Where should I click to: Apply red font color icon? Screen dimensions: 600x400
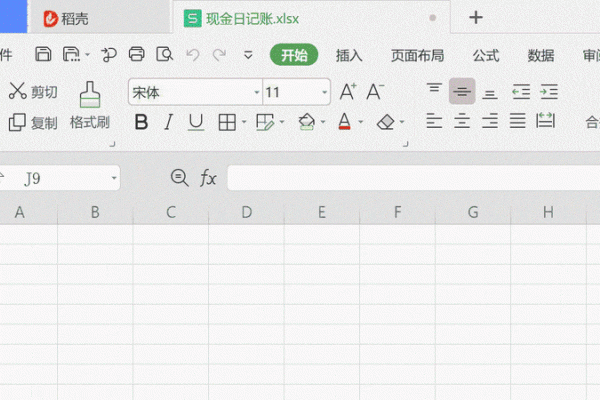pos(344,122)
